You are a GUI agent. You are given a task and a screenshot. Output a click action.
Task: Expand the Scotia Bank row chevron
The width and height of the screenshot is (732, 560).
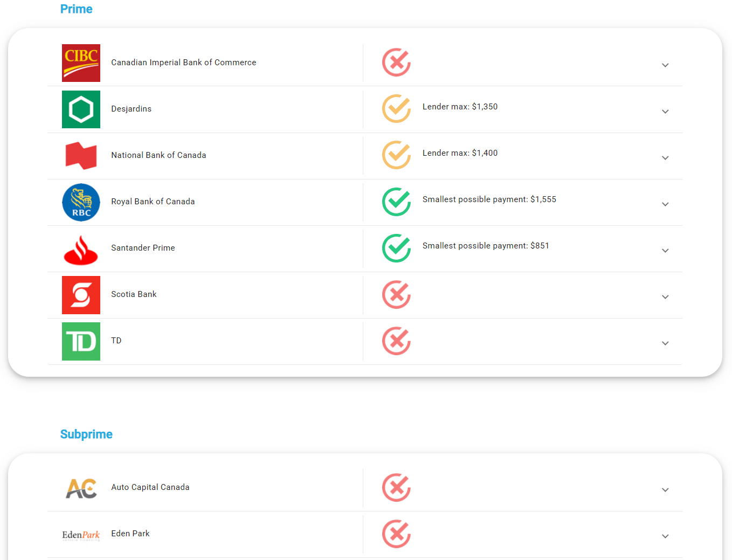[x=665, y=297]
